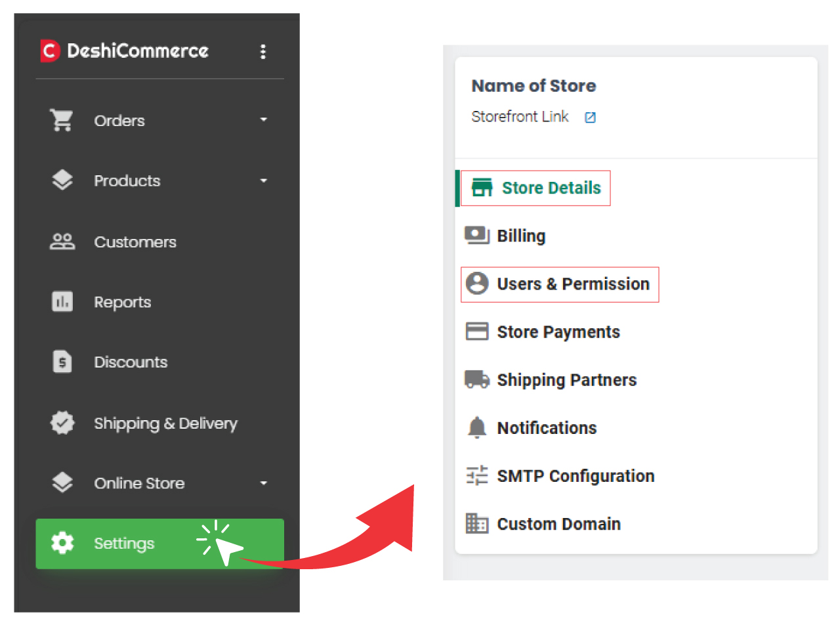
Task: Open the three-dot sidebar menu
Action: [263, 51]
